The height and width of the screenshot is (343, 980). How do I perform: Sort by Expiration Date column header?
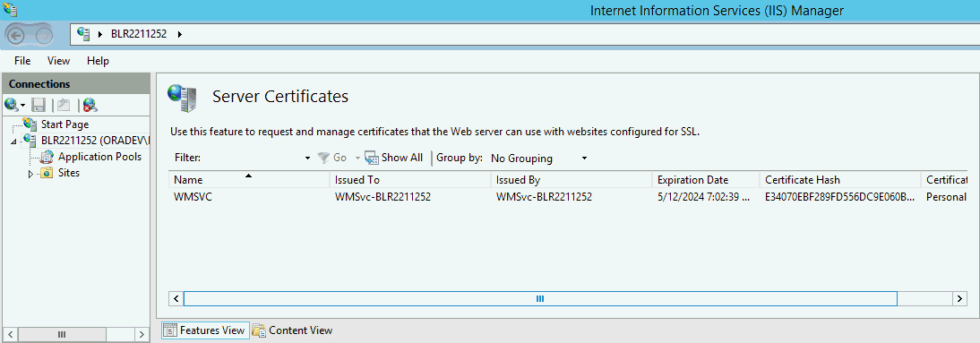coord(706,180)
